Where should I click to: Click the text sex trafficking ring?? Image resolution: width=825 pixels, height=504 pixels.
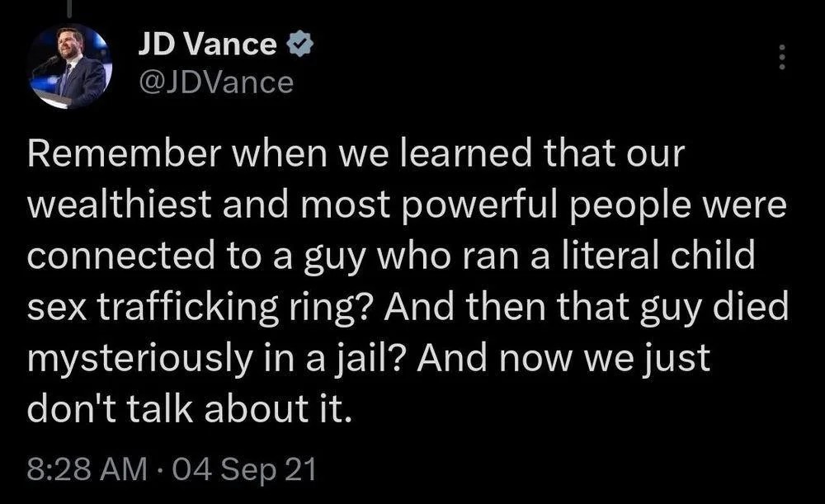(200, 307)
